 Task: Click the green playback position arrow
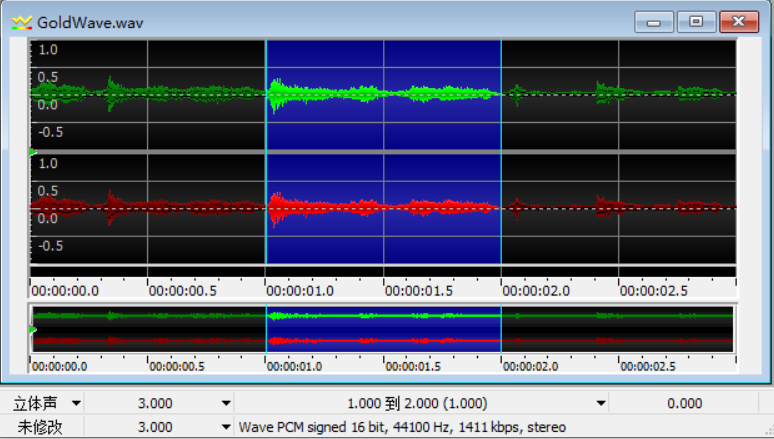coord(33,152)
